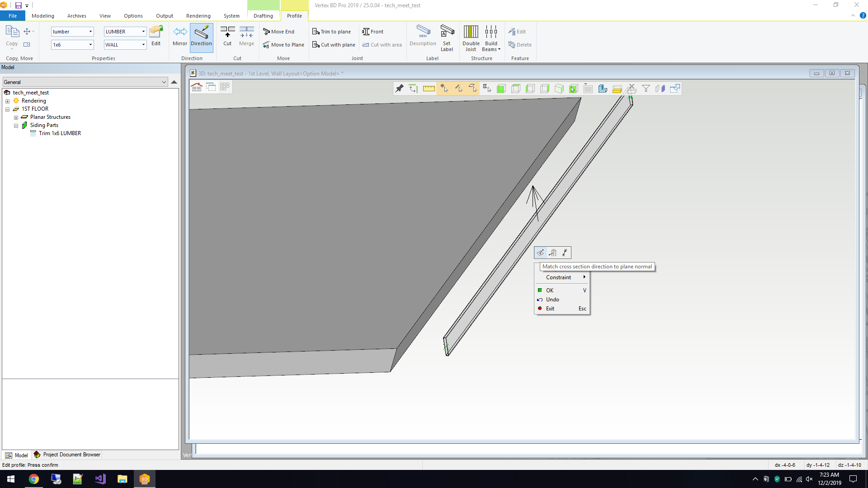
Task: Select Trim 1x6 LUMBER tree item
Action: point(60,133)
